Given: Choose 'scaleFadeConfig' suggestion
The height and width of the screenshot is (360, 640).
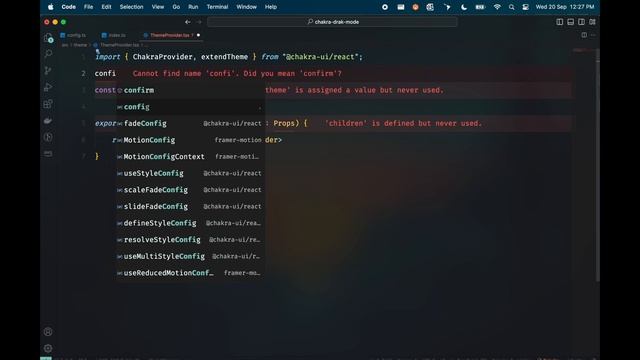Looking at the screenshot, I should (x=191, y=190).
